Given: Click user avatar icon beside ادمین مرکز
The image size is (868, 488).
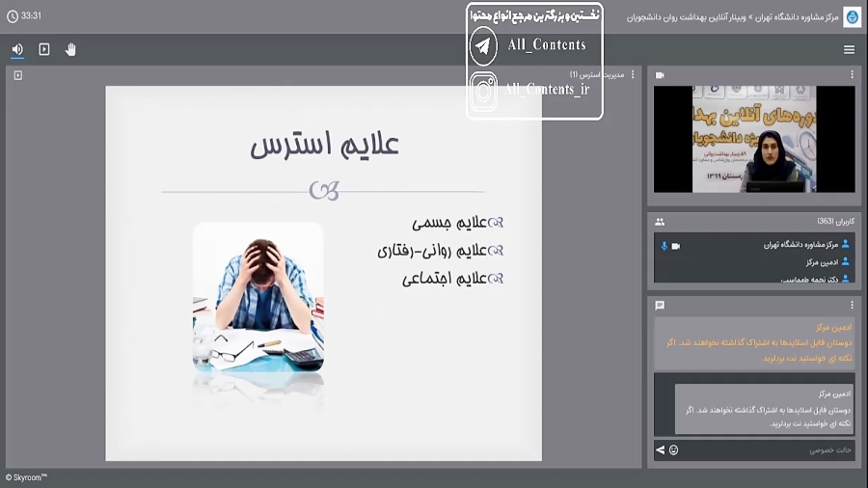Looking at the screenshot, I should click(x=845, y=262).
